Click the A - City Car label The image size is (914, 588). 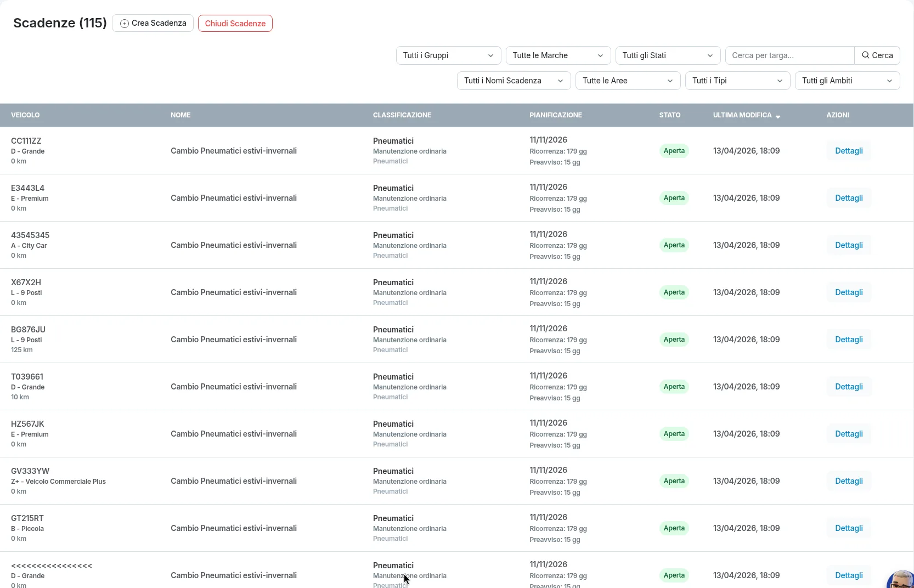pos(29,246)
